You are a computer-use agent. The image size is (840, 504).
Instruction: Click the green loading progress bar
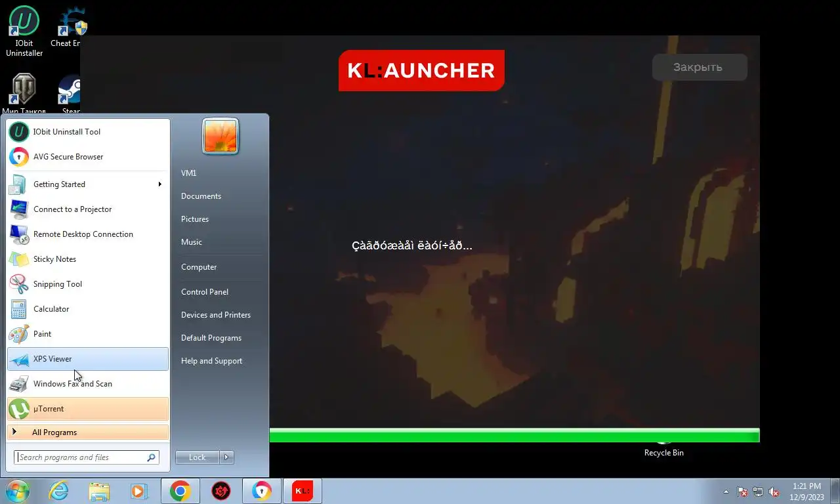(514, 435)
